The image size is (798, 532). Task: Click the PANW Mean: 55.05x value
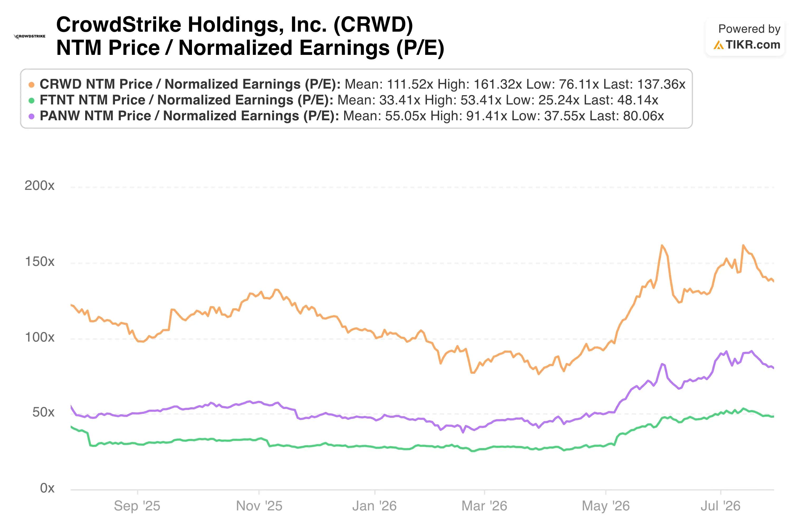[384, 116]
